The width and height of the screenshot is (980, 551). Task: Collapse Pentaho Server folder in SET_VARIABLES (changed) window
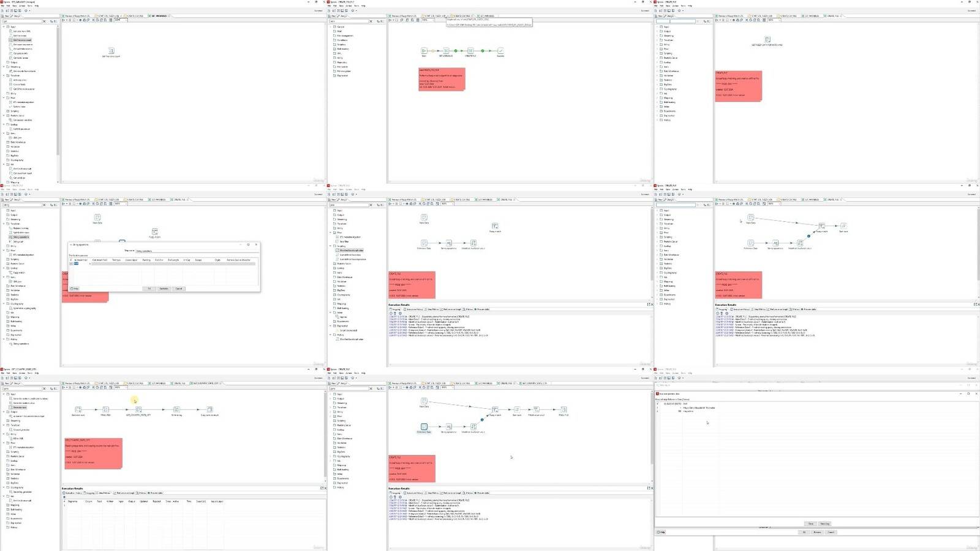[4, 115]
